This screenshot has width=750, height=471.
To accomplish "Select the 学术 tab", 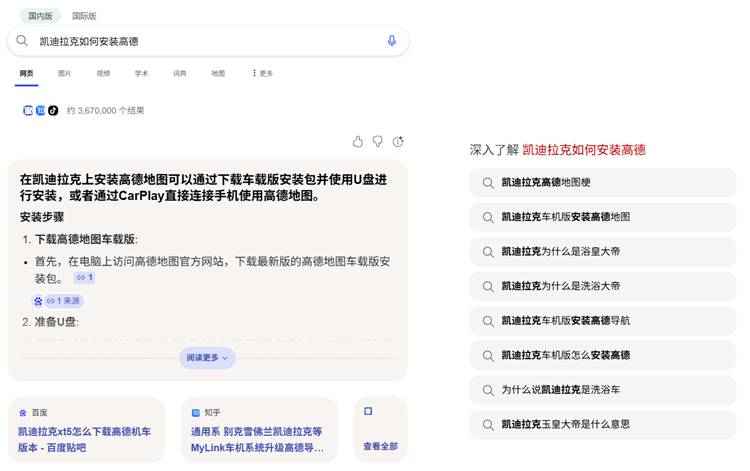I will (x=141, y=73).
